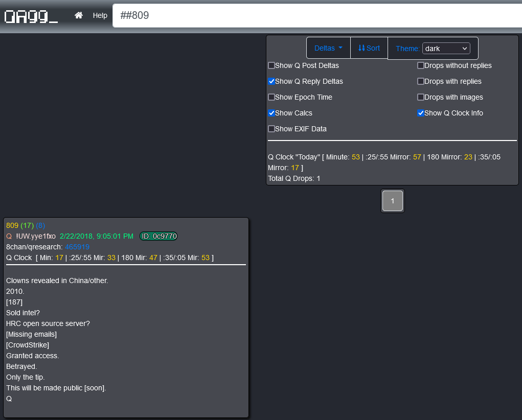The image size is (522, 420).
Task: Click the drop number 809 link
Action: coord(12,225)
